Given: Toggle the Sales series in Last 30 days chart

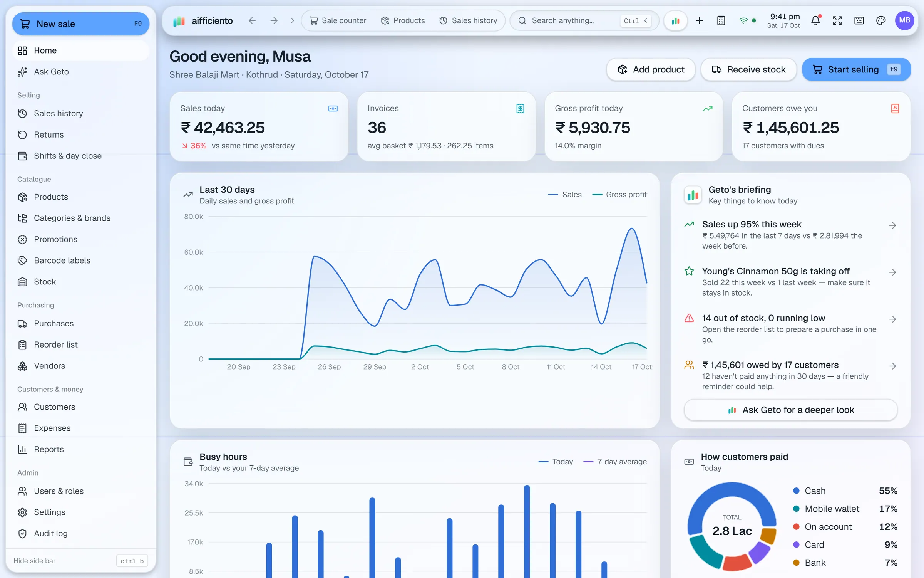Looking at the screenshot, I should coord(565,195).
